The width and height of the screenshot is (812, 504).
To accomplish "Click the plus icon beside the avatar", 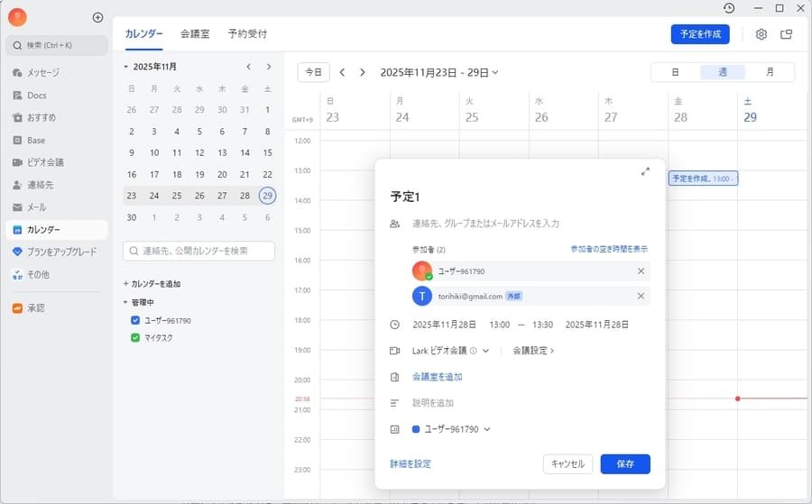I will 97,17.
